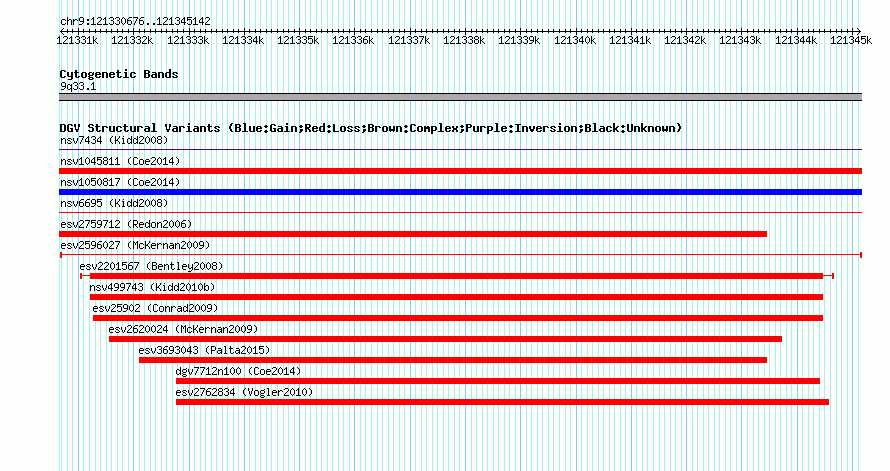Select the red bar for esv2762834
890x471 pixels.
[502, 402]
